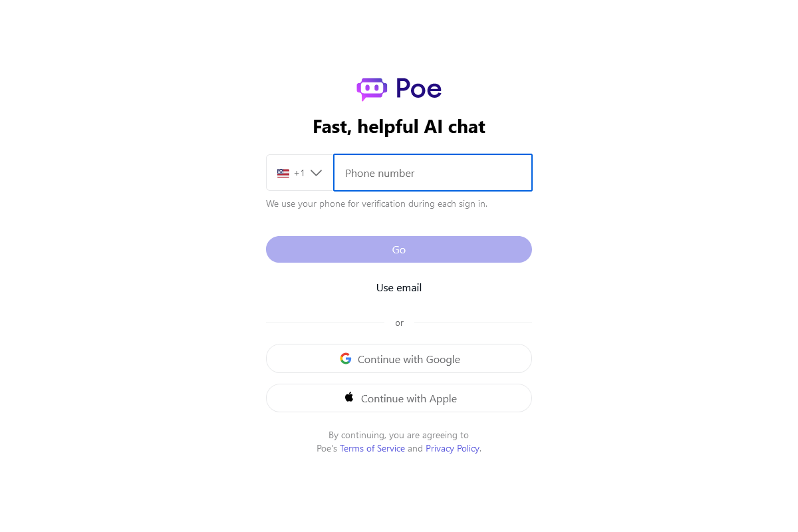Click the purple Poe wordmark

click(x=418, y=88)
